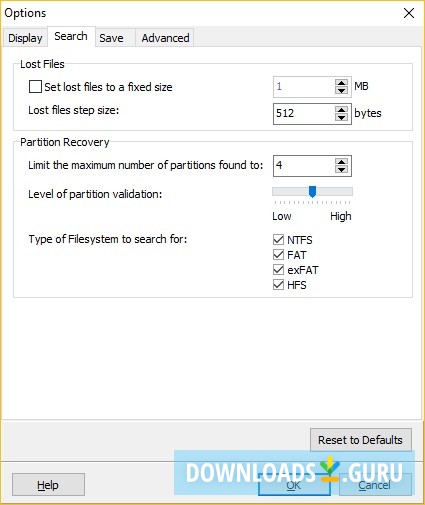Confirm settings with the OK button
425x505 pixels.
tap(294, 485)
